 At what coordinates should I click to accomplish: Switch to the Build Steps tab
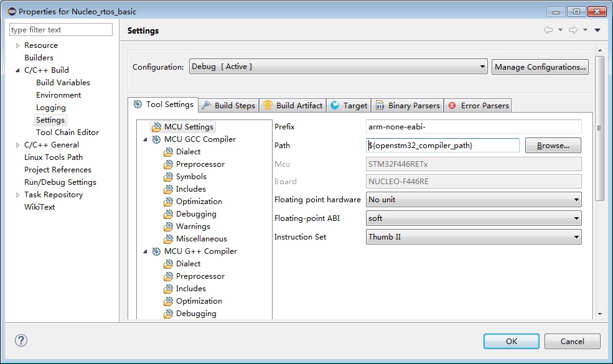[x=228, y=106]
